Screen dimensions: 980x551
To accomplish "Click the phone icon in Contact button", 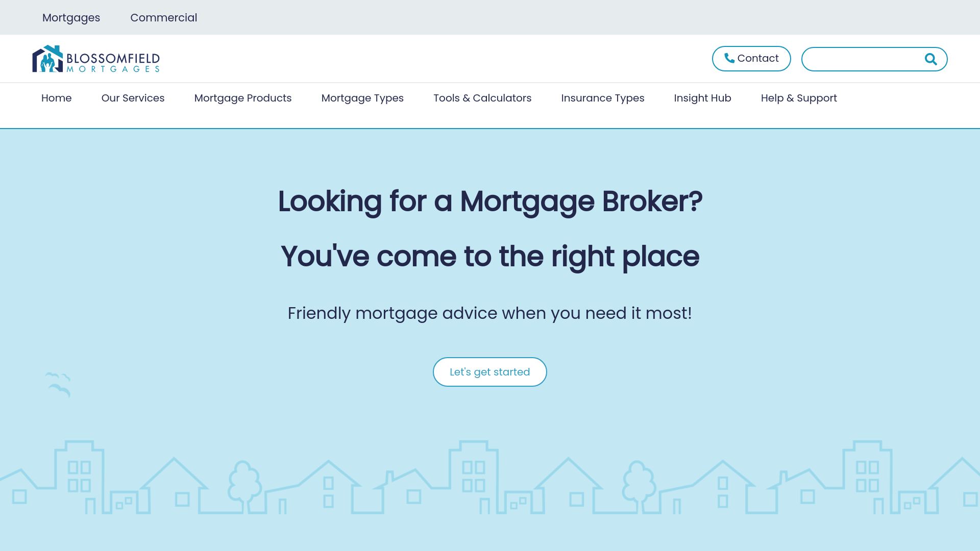I will tap(729, 59).
